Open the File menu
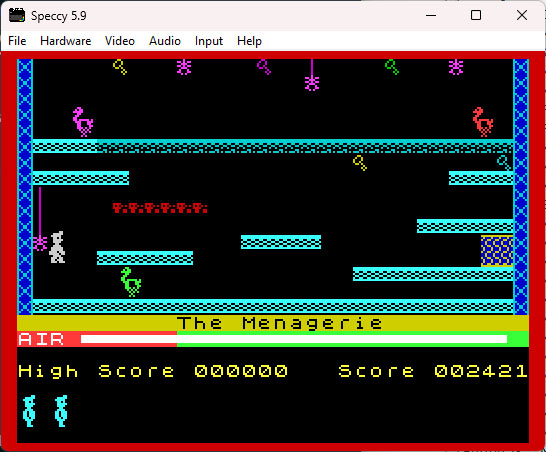Screen dimensions: 546x452 (17, 41)
